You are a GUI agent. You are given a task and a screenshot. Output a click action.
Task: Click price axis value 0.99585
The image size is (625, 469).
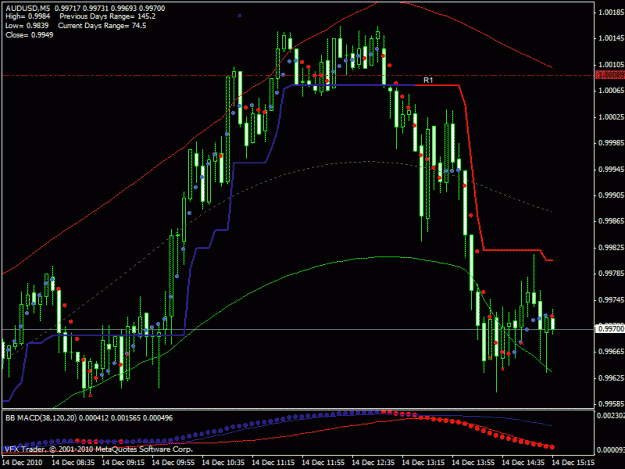pyautogui.click(x=611, y=404)
